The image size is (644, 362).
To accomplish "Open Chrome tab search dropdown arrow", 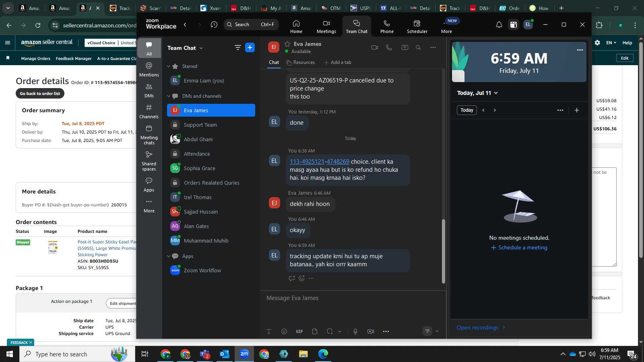I will (x=8, y=8).
